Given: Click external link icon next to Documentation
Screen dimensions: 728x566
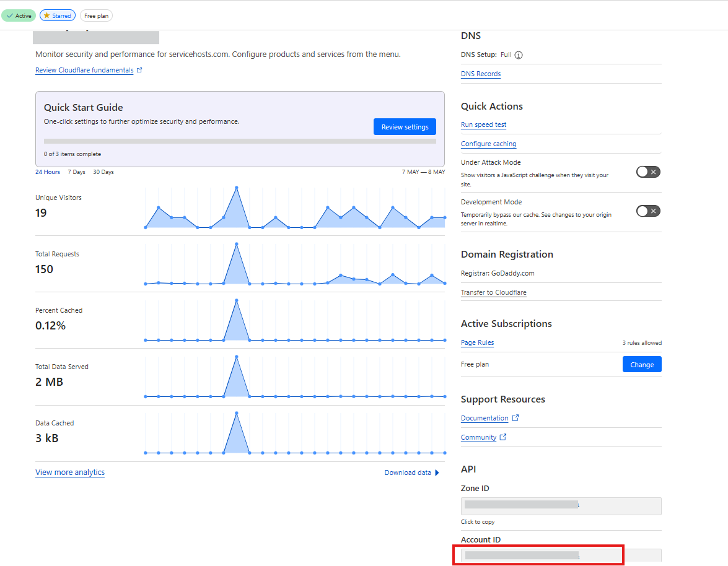Looking at the screenshot, I should 515,418.
